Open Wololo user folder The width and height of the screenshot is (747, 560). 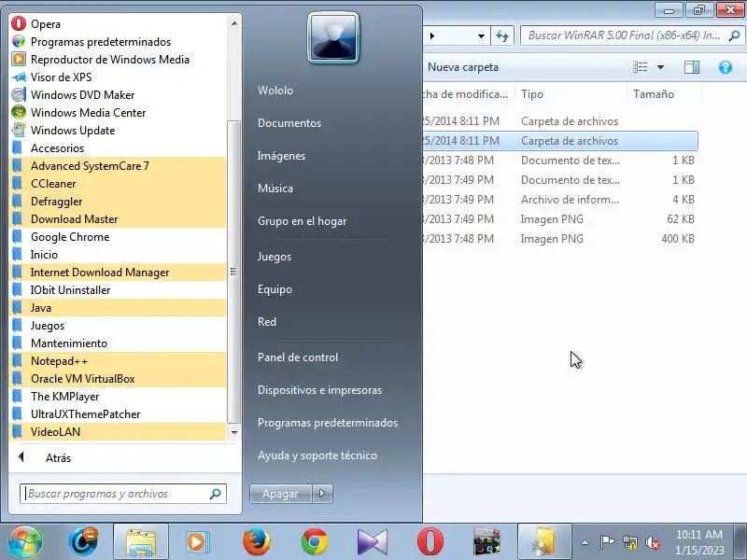[x=275, y=90]
